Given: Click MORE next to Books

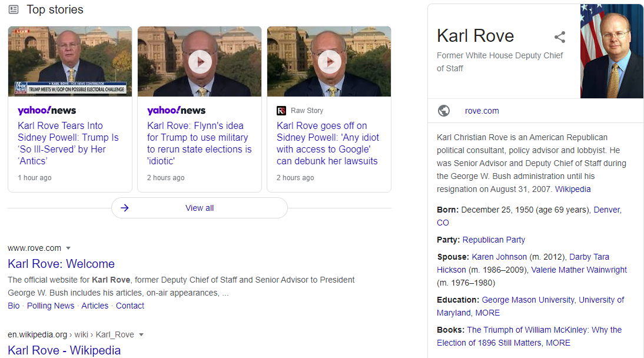Looking at the screenshot, I should pos(557,343).
